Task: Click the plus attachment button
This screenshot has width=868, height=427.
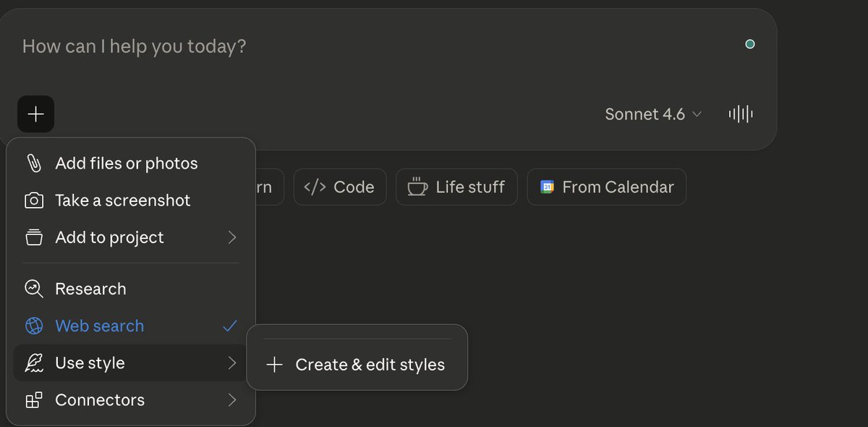Action: pyautogui.click(x=35, y=114)
